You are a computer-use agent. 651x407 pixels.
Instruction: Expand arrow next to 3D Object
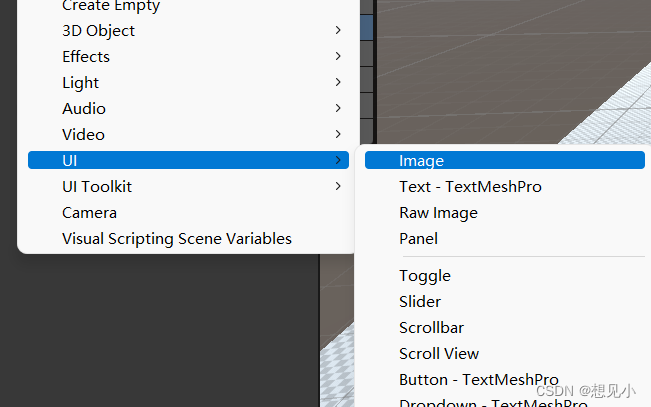(x=338, y=30)
